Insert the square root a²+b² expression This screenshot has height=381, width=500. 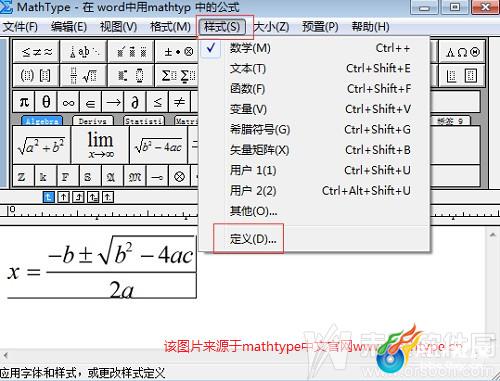(x=41, y=145)
